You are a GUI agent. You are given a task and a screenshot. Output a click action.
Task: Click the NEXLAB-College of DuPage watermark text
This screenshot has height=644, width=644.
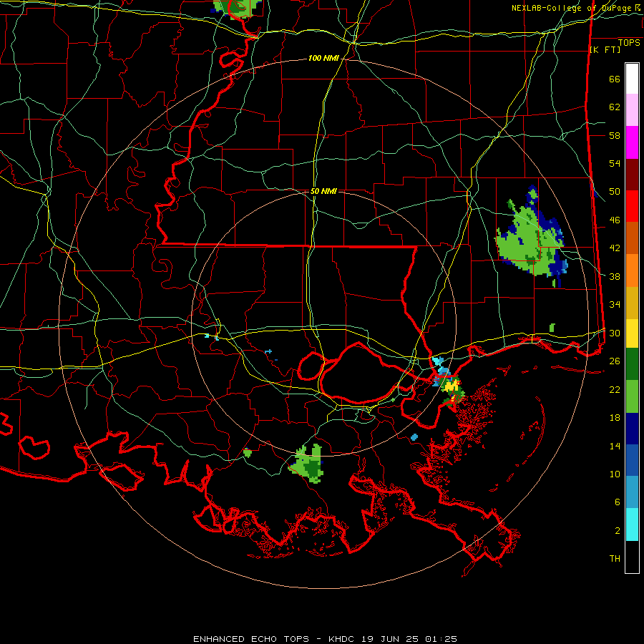click(x=575, y=8)
